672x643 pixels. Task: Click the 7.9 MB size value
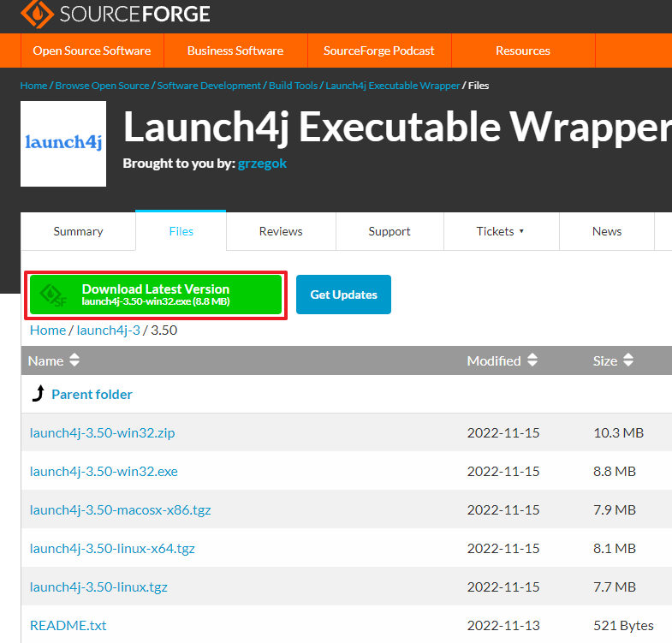(615, 509)
